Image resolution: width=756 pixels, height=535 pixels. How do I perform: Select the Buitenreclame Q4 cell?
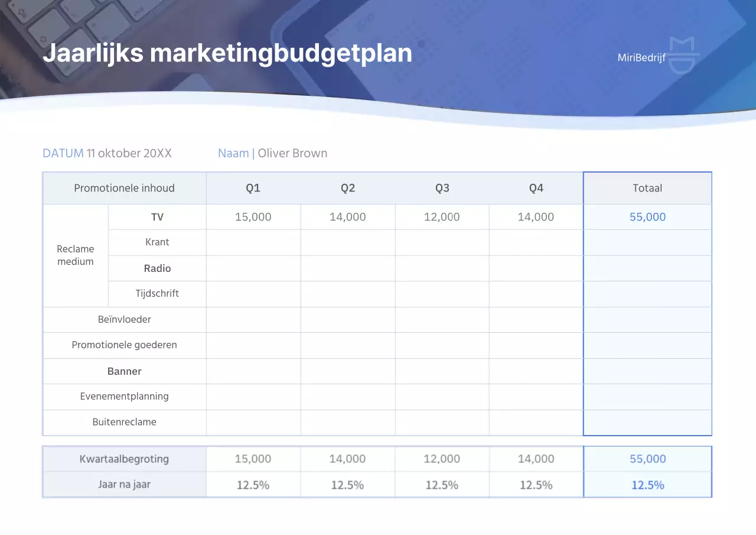536,422
